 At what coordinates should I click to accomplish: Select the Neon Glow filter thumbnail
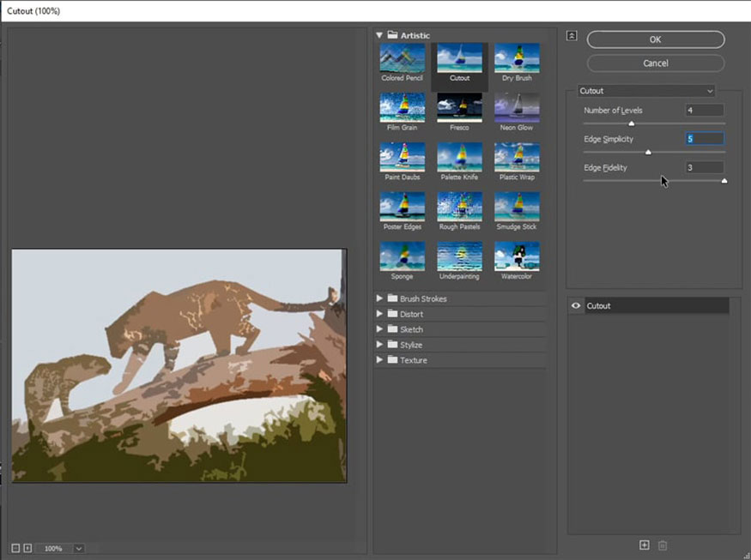(x=517, y=108)
